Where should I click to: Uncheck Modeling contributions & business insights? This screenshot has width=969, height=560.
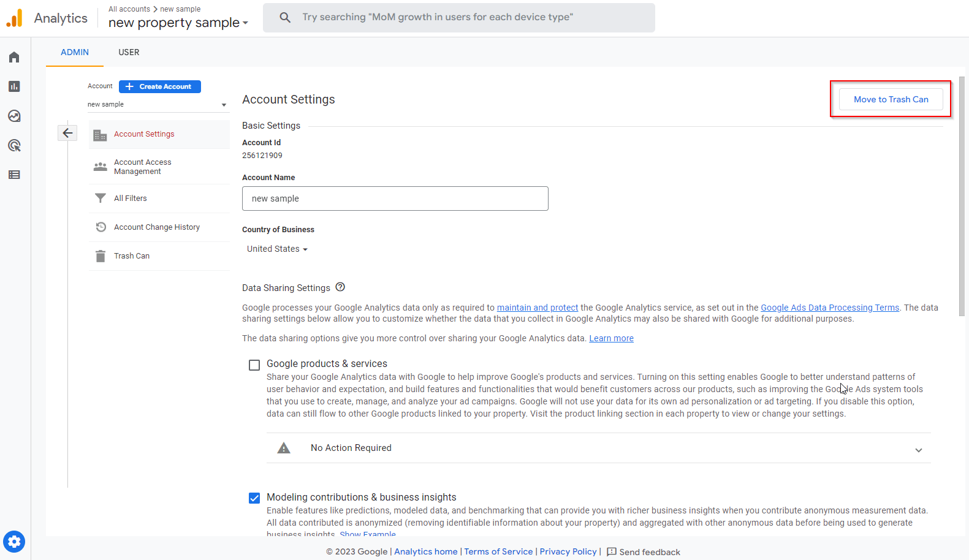[x=254, y=498]
